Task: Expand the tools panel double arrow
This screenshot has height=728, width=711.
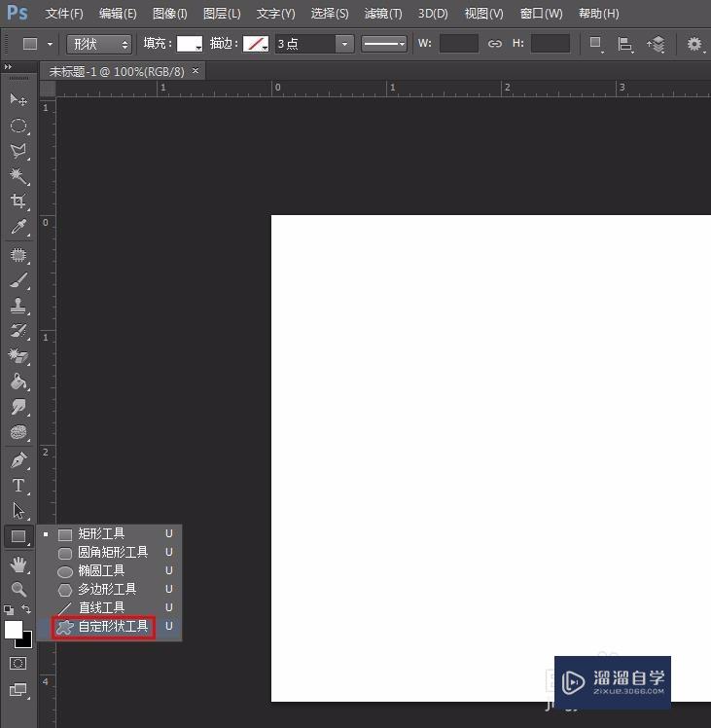Action: pyautogui.click(x=8, y=67)
